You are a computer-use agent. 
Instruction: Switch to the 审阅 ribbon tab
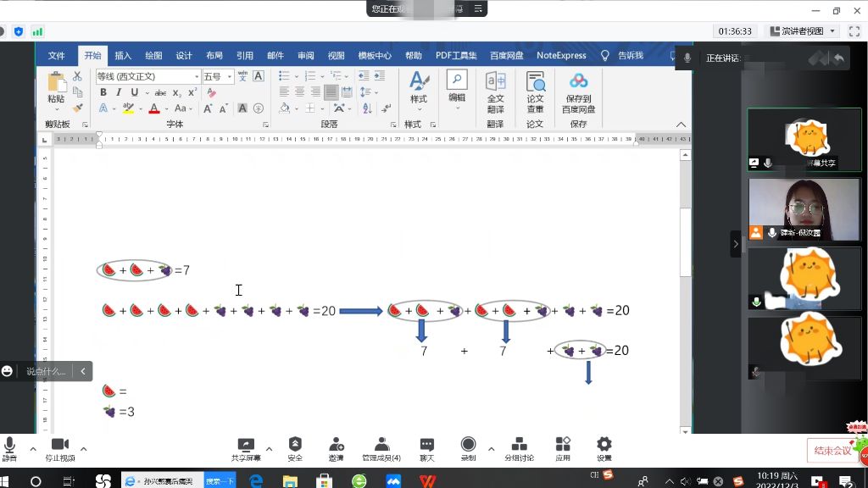pos(306,56)
